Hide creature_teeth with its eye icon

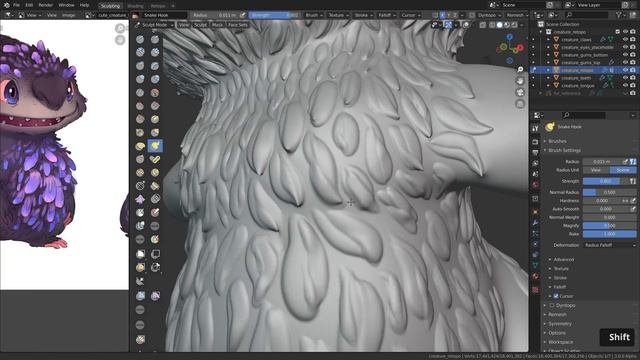(x=625, y=78)
